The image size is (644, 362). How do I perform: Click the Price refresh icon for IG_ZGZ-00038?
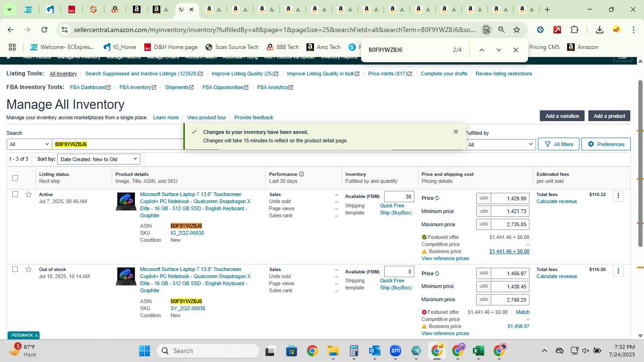(x=437, y=198)
